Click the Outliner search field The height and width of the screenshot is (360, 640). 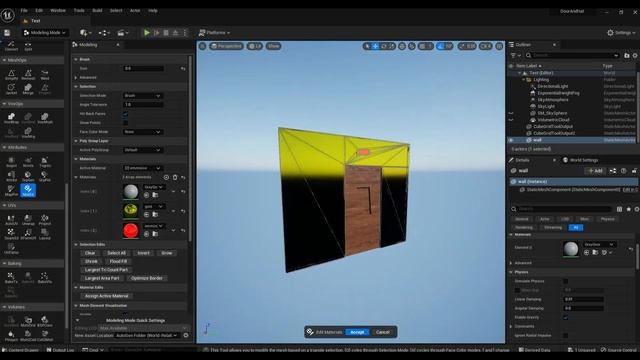point(573,55)
